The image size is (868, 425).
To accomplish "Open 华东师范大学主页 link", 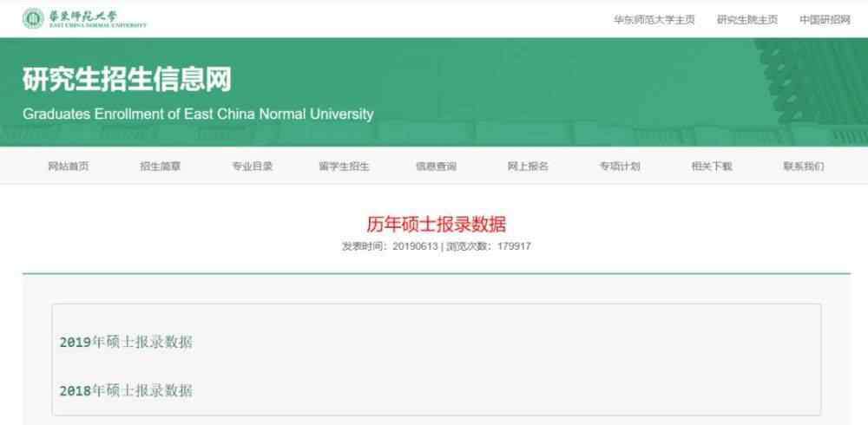I will pos(654,20).
